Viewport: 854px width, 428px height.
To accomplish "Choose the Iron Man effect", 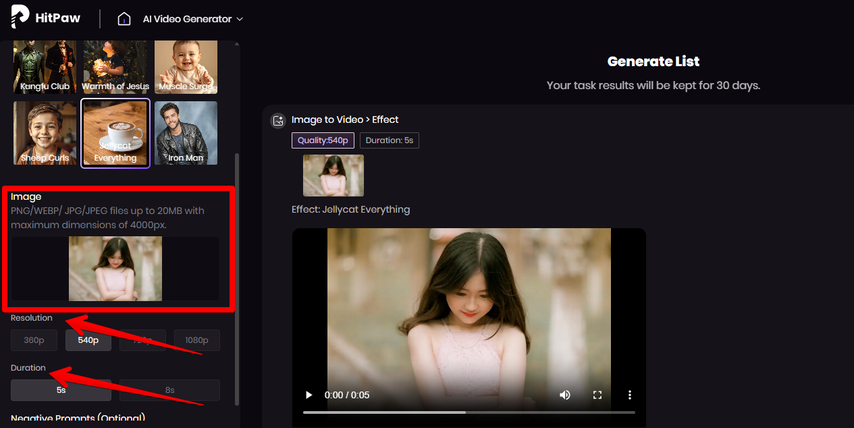I will coord(186,132).
